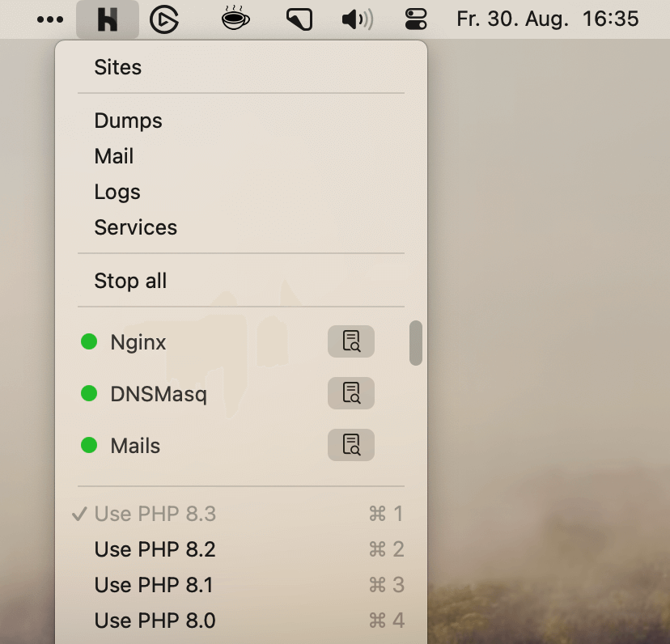670x644 pixels.
Task: Switch to Use PHP 8.2
Action: point(241,549)
